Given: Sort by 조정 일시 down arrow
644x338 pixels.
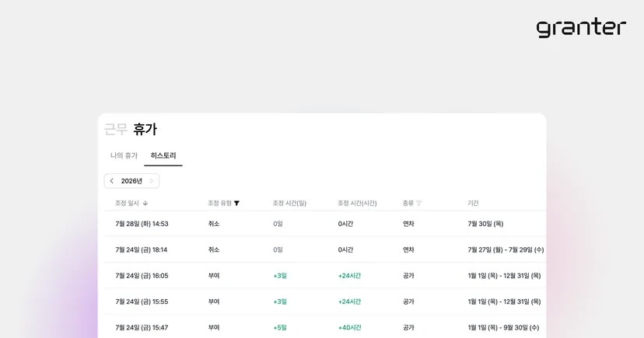Looking at the screenshot, I should click(145, 203).
